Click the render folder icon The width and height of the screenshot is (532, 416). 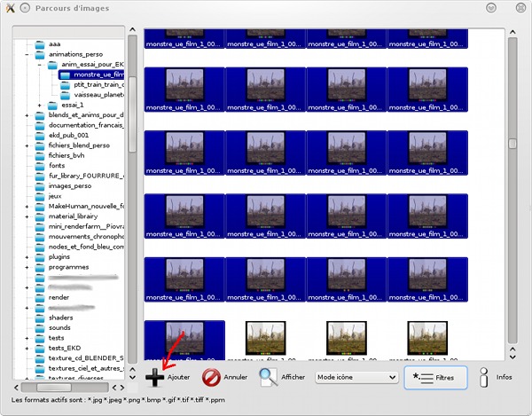(40, 298)
